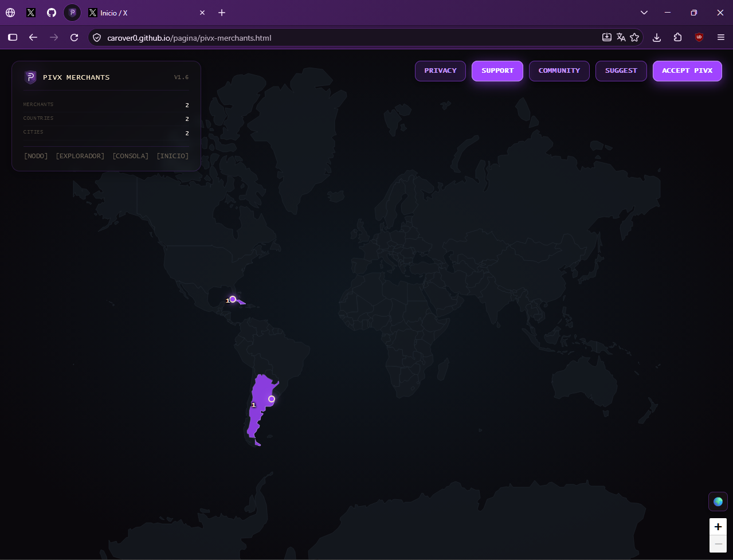Click the Support button
The height and width of the screenshot is (560, 733).
pyautogui.click(x=497, y=71)
